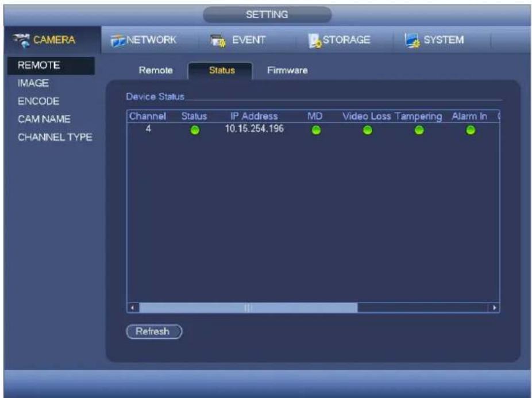Click the horizontal scrollbar thumb
This screenshot has height=398, width=532.
[248, 308]
